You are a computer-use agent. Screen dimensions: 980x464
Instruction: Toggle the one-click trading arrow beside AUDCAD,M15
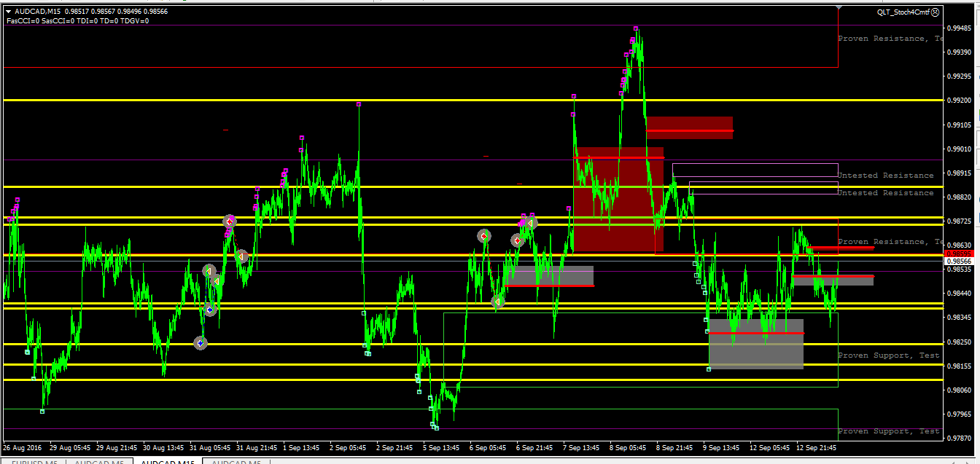(x=8, y=12)
